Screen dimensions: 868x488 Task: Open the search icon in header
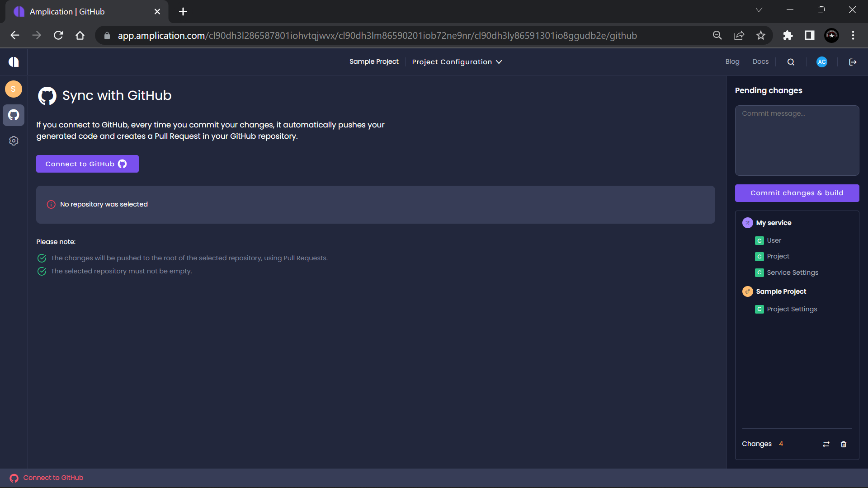click(x=791, y=62)
